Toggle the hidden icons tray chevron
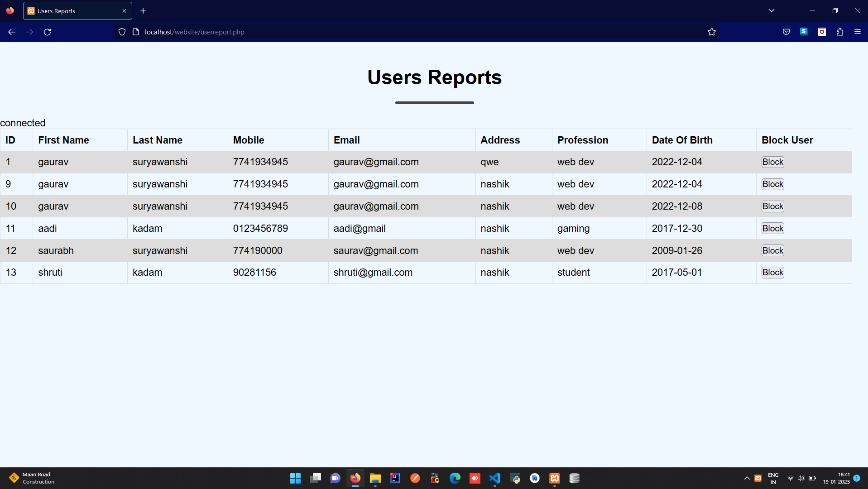Image resolution: width=868 pixels, height=489 pixels. (747, 478)
